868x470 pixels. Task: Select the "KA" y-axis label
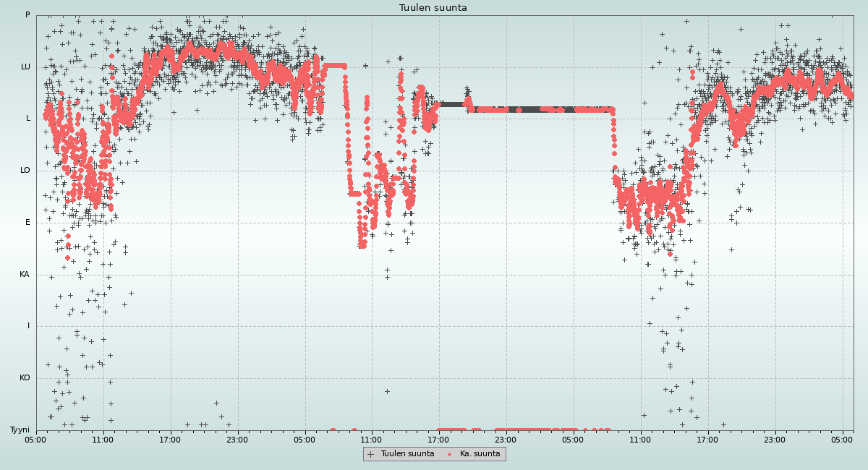click(25, 275)
